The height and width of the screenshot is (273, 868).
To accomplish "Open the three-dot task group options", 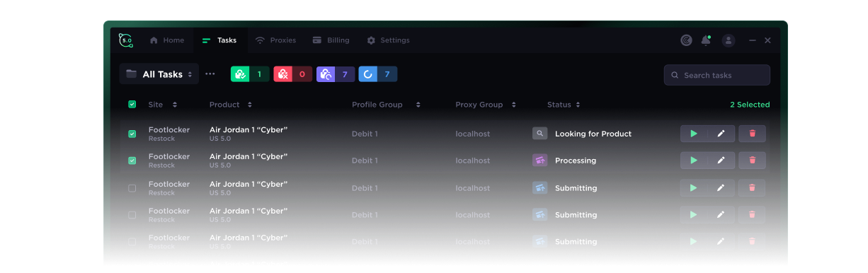I will coord(210,74).
